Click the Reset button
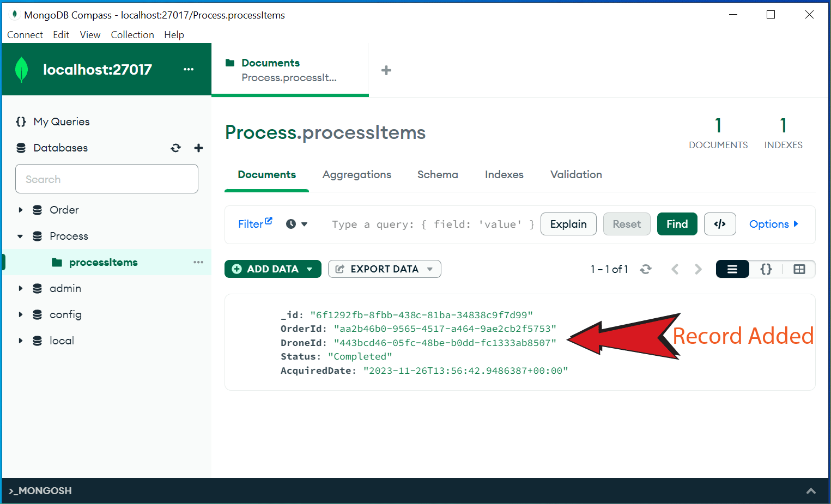 point(627,224)
